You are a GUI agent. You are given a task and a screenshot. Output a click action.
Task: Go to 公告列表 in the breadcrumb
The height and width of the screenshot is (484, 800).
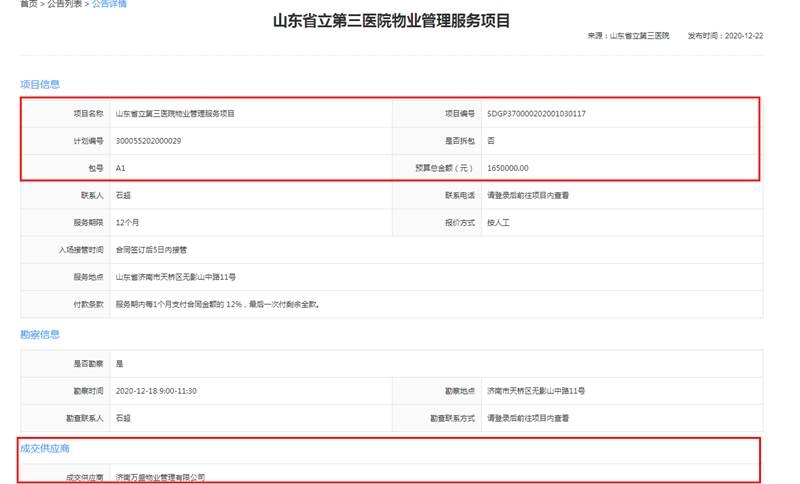[x=65, y=4]
